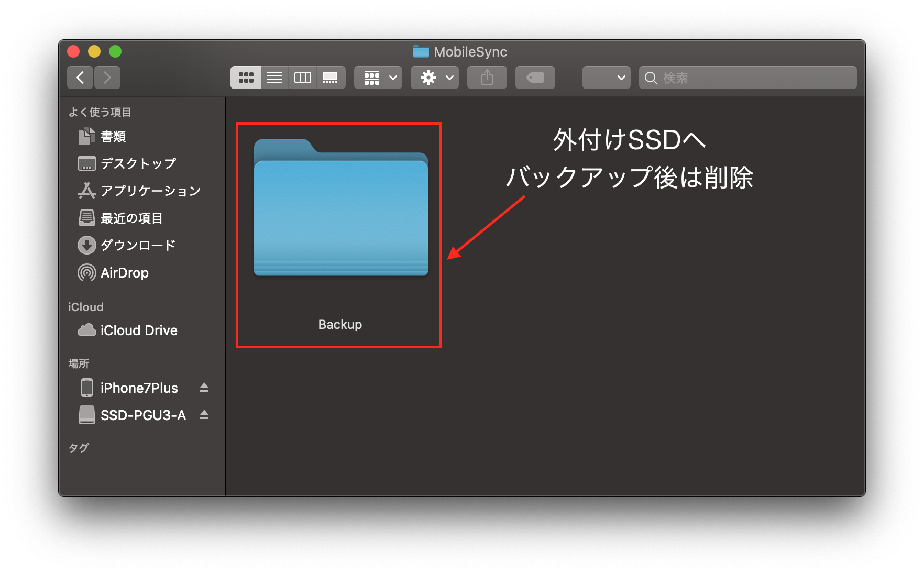Open デスクトップ in the sidebar
924x574 pixels.
tap(138, 164)
